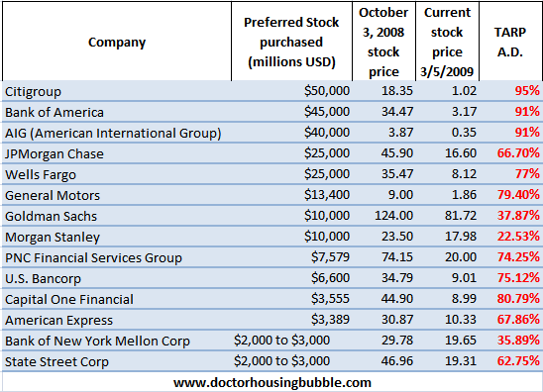The height and width of the screenshot is (392, 543).
Task: Select the Citigroup company cell
Action: [34, 92]
